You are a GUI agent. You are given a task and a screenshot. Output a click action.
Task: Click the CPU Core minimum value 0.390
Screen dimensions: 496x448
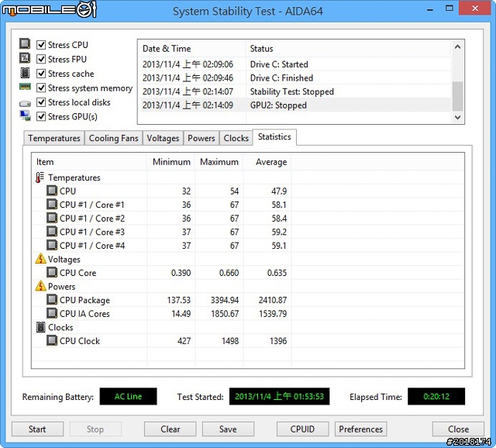click(181, 273)
